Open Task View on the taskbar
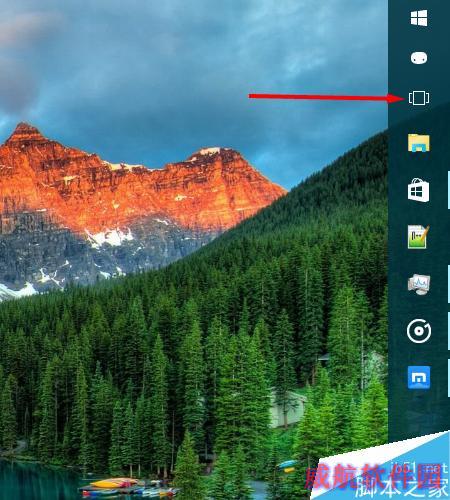Viewport: 450px width, 500px height. 419,98
